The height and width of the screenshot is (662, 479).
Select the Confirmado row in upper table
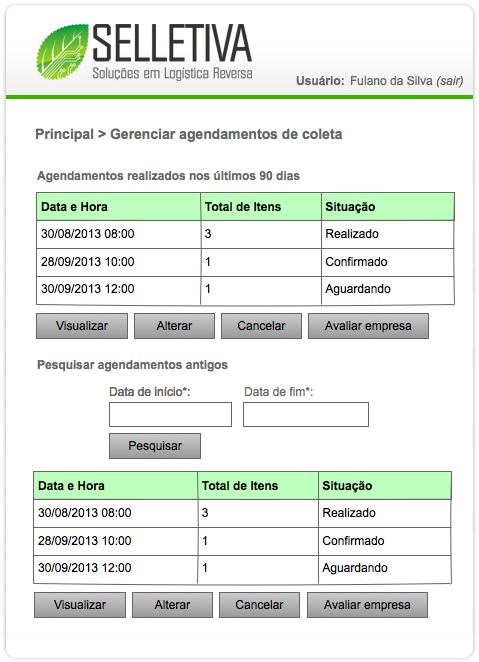tap(245, 262)
